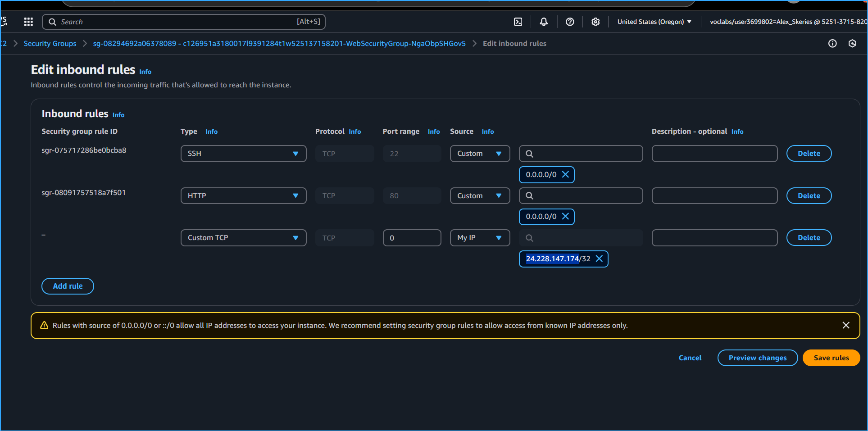Open the help panel question mark icon

(x=570, y=22)
